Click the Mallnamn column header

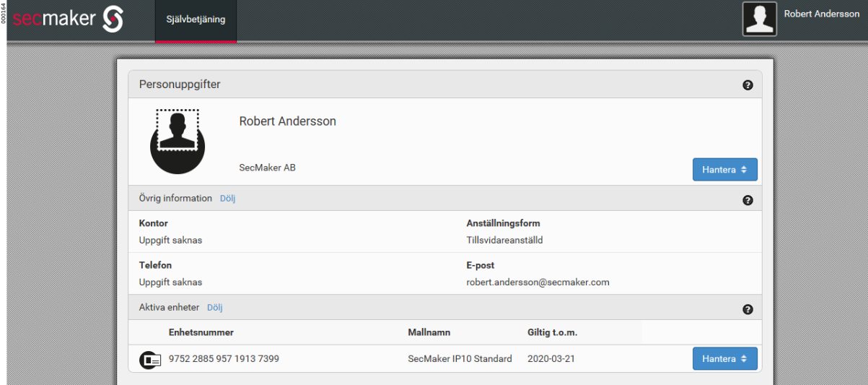[x=429, y=333]
